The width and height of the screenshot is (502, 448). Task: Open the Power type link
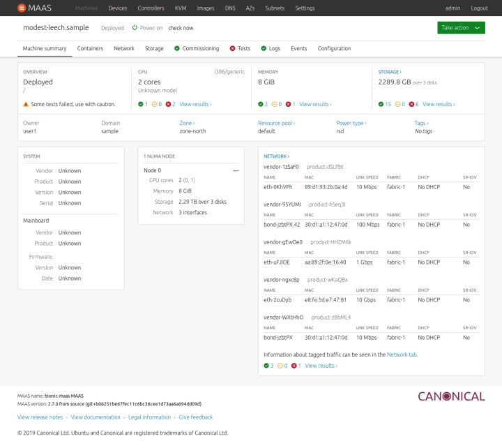coord(351,123)
